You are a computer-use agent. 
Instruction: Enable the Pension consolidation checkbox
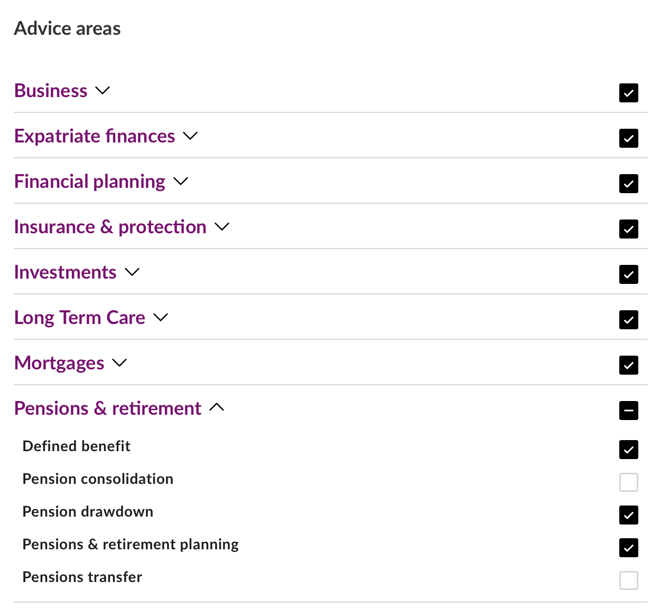coord(628,482)
